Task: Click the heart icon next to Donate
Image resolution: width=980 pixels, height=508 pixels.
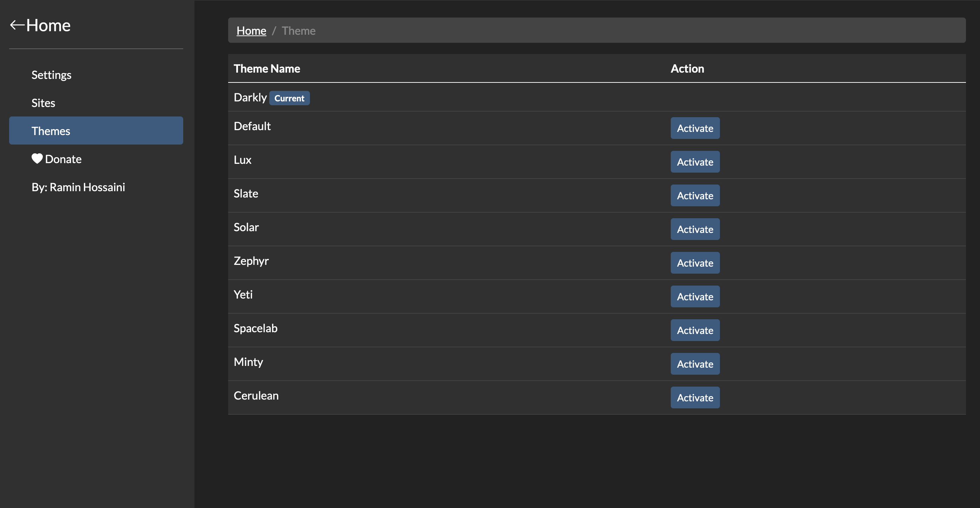Action: (37, 159)
